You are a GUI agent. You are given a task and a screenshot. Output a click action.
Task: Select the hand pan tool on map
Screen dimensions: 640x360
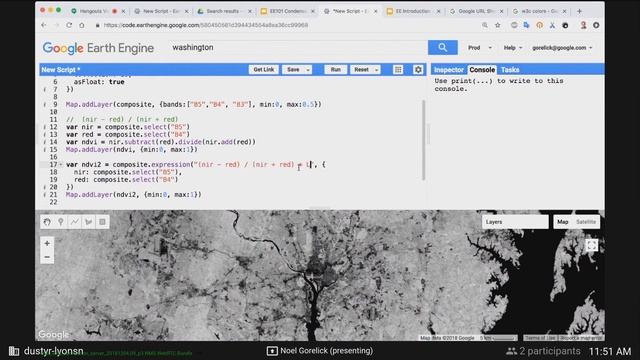tap(47, 222)
